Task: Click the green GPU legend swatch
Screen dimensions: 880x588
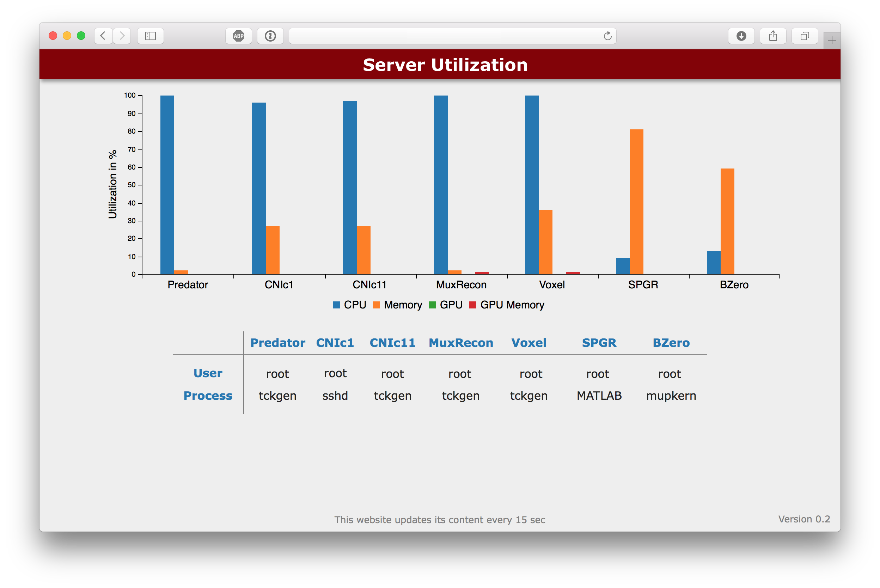Action: click(x=432, y=305)
